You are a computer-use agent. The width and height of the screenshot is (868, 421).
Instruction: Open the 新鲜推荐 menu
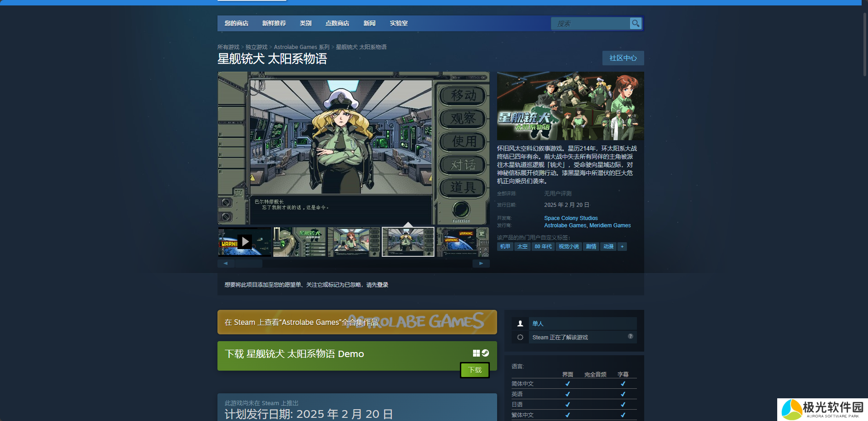pyautogui.click(x=274, y=23)
